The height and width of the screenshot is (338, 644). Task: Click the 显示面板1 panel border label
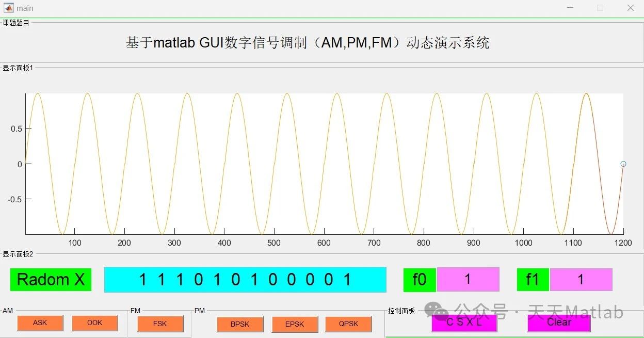16,68
